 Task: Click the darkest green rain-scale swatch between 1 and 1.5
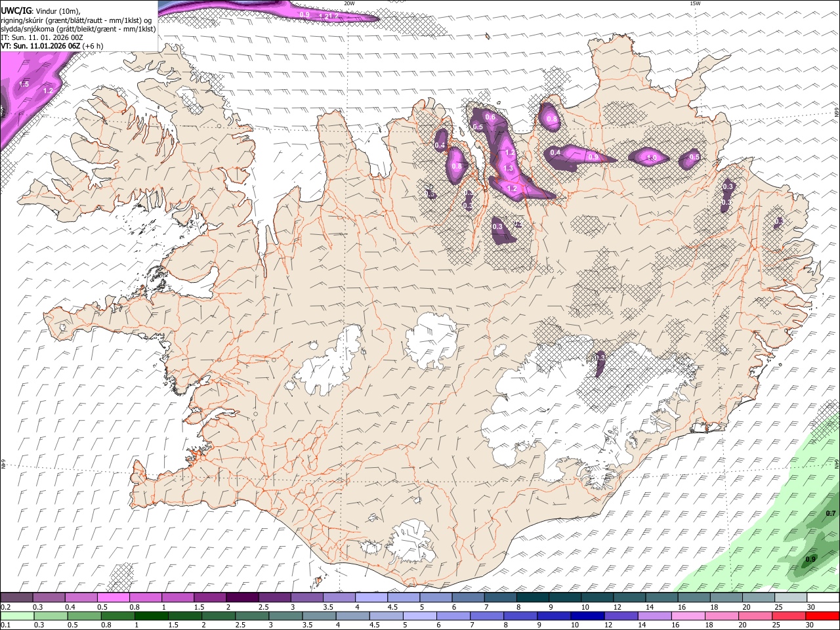(x=151, y=616)
